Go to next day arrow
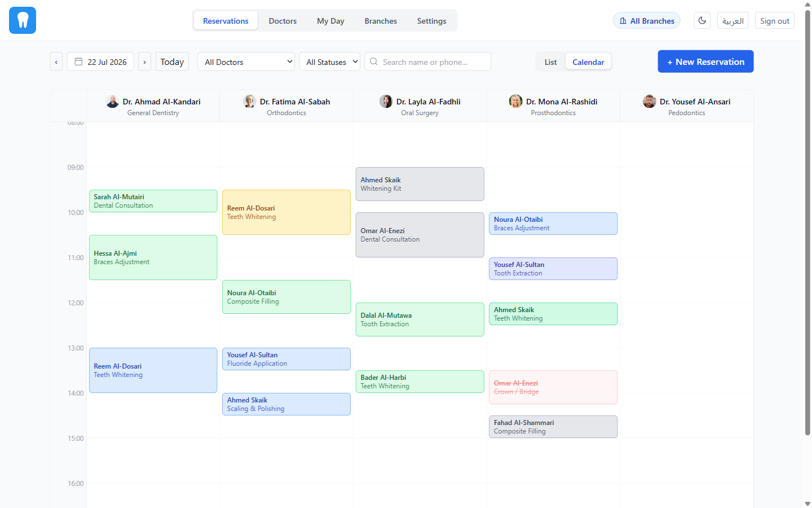 pos(144,62)
